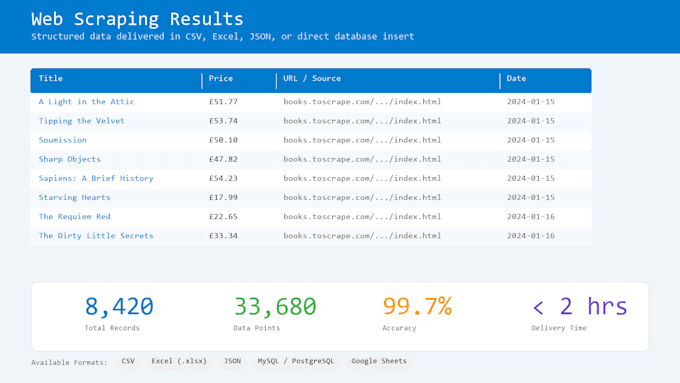Click the date in the Sapiens row
The height and width of the screenshot is (383, 680).
click(x=531, y=178)
